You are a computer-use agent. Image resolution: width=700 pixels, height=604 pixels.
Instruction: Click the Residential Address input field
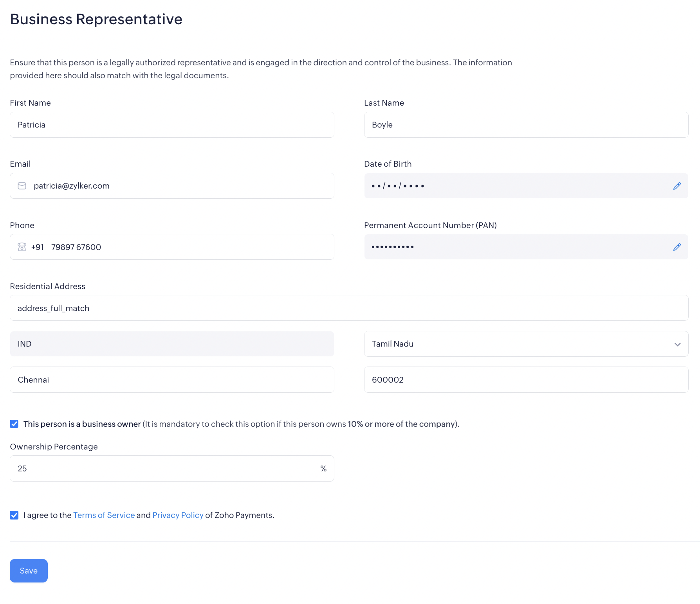pyautogui.click(x=349, y=308)
